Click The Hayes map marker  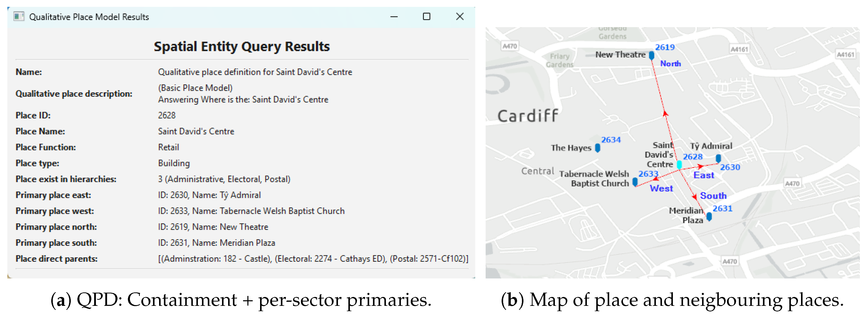coord(598,148)
